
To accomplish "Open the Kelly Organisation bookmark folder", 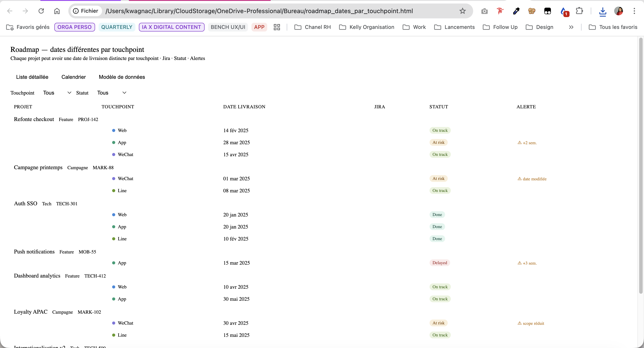I will click(366, 27).
